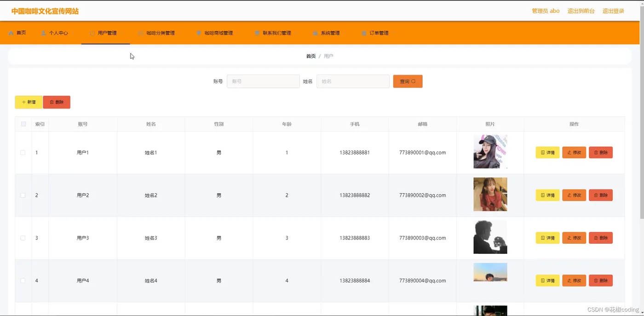Click the 账号 column header
Screen dimensions: 644x316
[83, 124]
